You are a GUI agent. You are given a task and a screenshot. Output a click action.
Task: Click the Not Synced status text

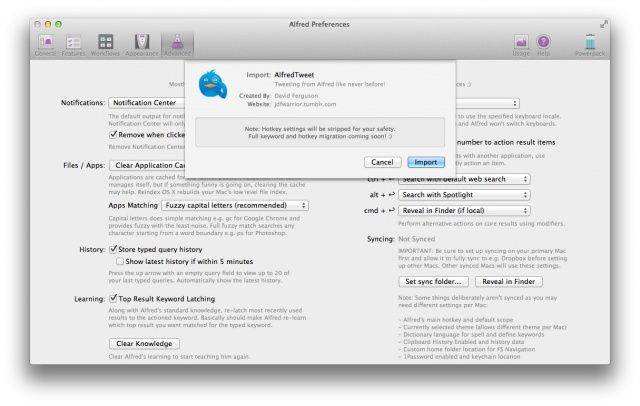[417, 239]
